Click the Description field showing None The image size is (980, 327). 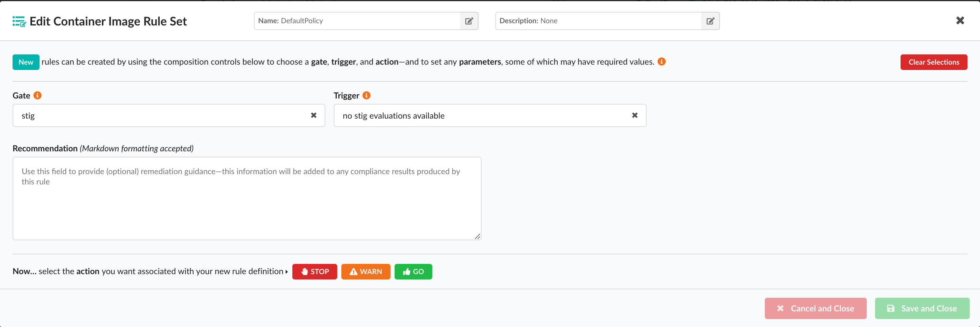click(x=598, y=21)
